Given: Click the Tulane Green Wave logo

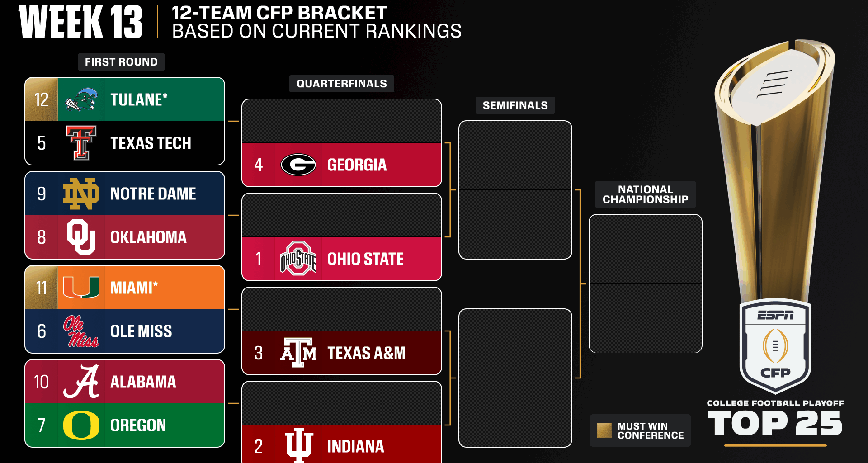Looking at the screenshot, I should point(81,99).
